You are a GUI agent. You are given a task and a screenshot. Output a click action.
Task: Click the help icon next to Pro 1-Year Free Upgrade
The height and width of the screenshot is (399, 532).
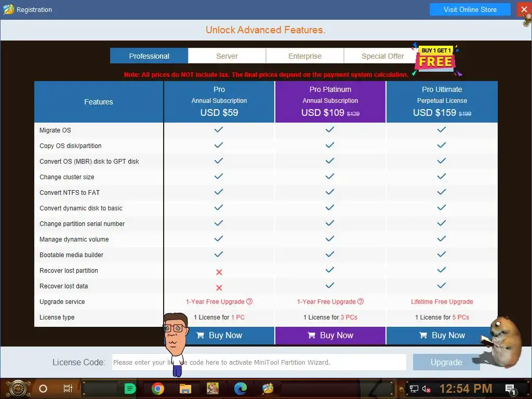coord(249,301)
